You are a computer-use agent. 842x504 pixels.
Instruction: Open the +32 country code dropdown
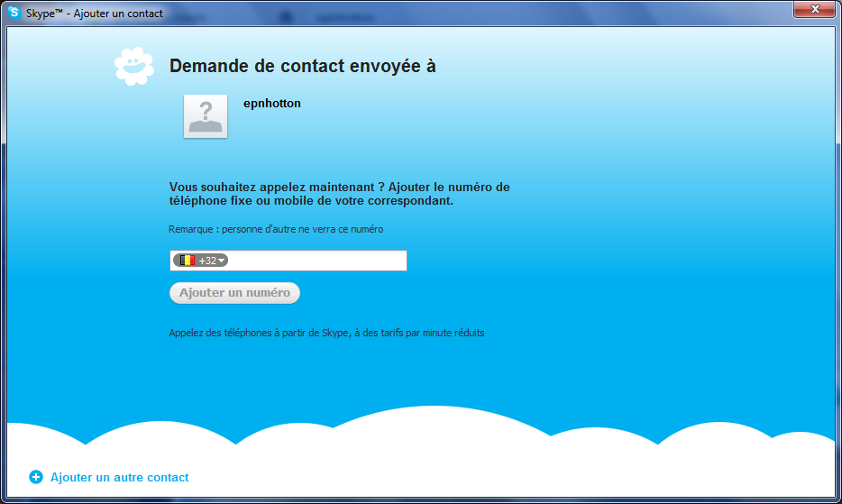pyautogui.click(x=200, y=261)
